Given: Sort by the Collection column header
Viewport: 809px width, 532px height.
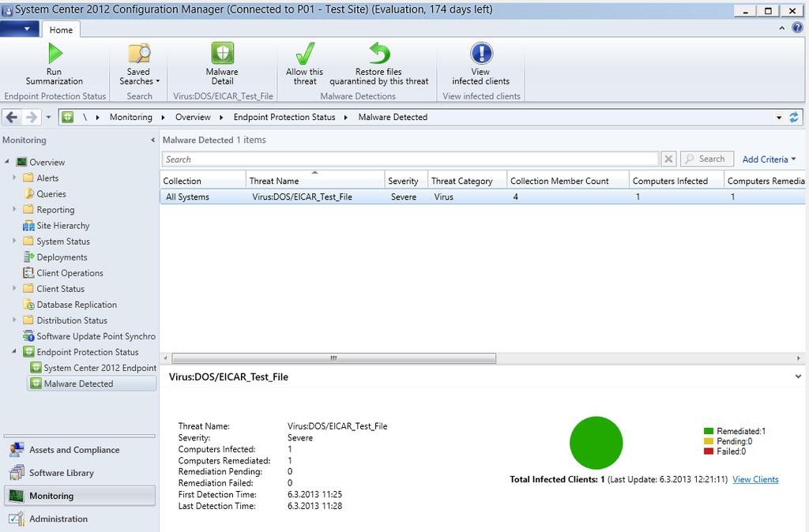Looking at the screenshot, I should (x=203, y=181).
